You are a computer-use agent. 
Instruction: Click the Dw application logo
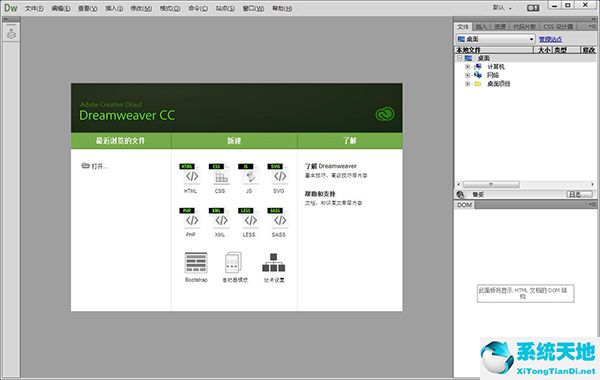pos(11,7)
